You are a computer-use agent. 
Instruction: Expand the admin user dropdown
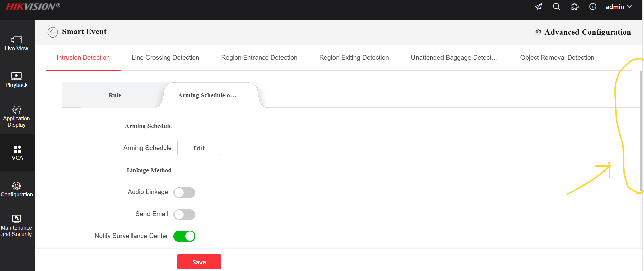click(x=618, y=7)
